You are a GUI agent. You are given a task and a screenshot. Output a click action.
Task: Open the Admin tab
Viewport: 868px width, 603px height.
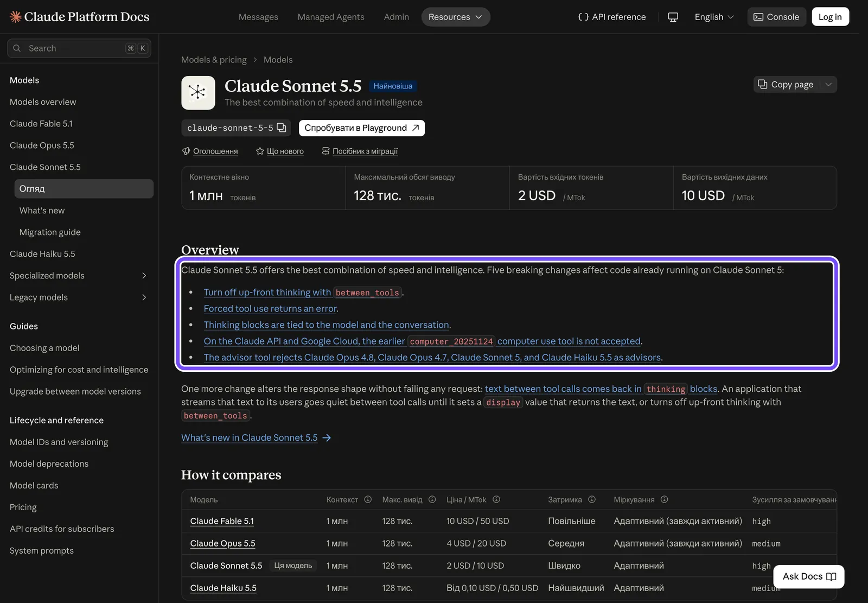(397, 17)
